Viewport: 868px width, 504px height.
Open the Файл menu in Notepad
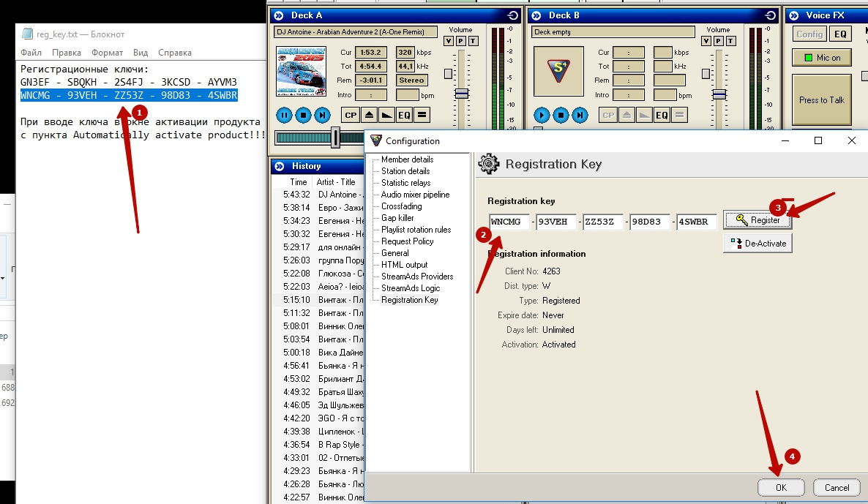click(x=31, y=53)
